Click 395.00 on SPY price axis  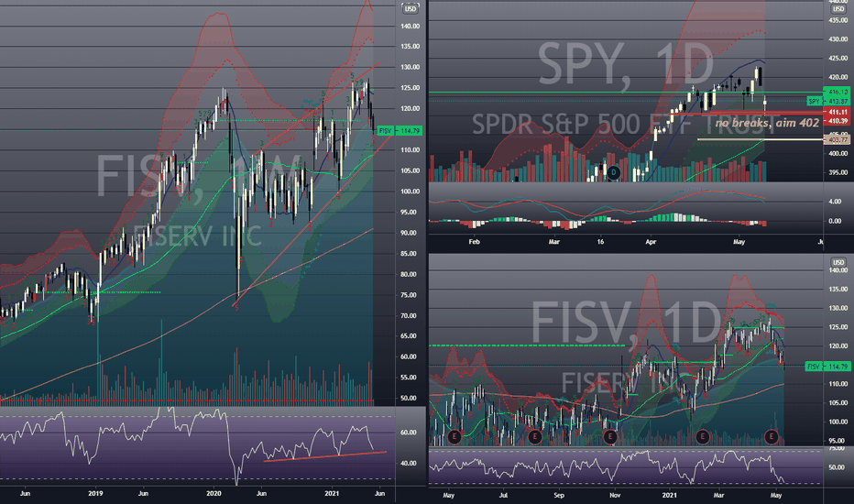(838, 172)
